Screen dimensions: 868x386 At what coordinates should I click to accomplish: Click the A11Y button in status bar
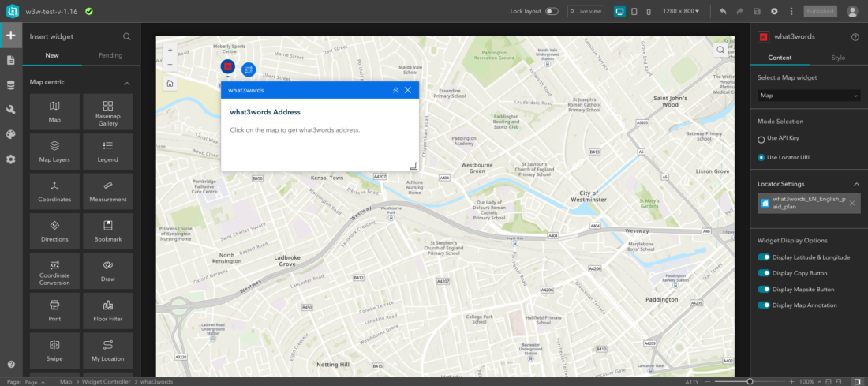691,381
